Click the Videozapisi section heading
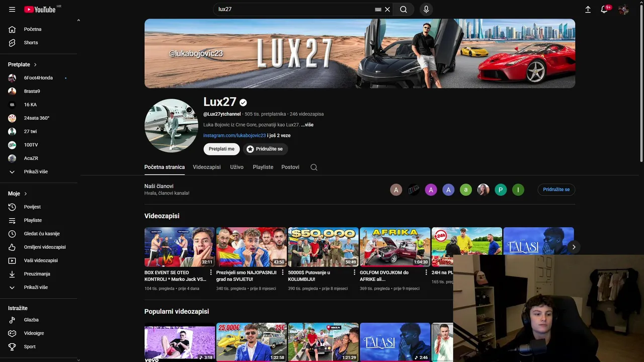644x362 pixels. tap(162, 216)
